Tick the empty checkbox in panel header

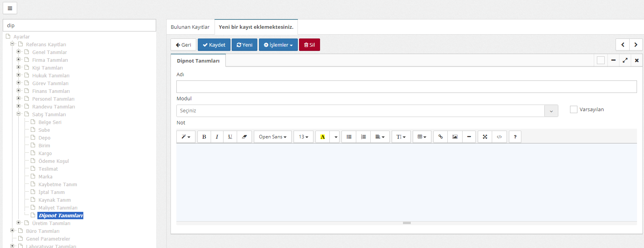click(x=600, y=60)
